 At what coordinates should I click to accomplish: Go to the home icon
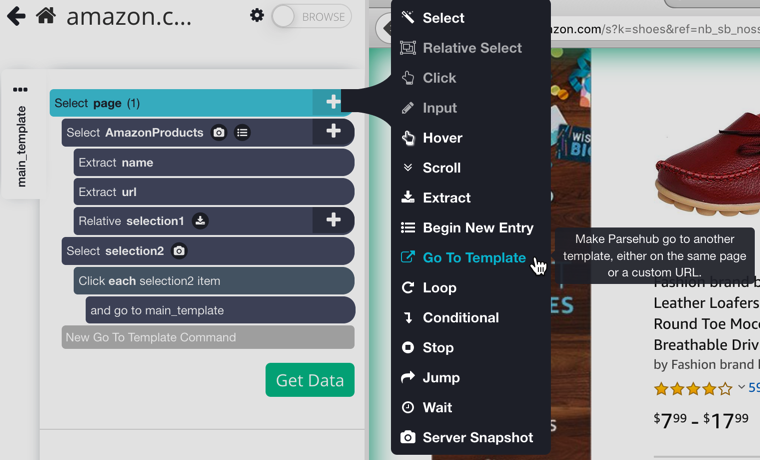point(46,16)
